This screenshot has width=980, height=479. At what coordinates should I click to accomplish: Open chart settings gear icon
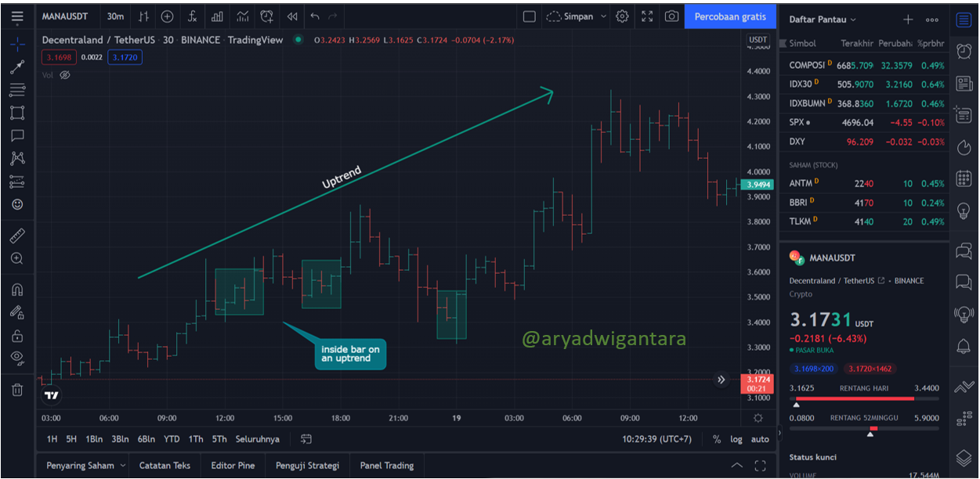[622, 16]
